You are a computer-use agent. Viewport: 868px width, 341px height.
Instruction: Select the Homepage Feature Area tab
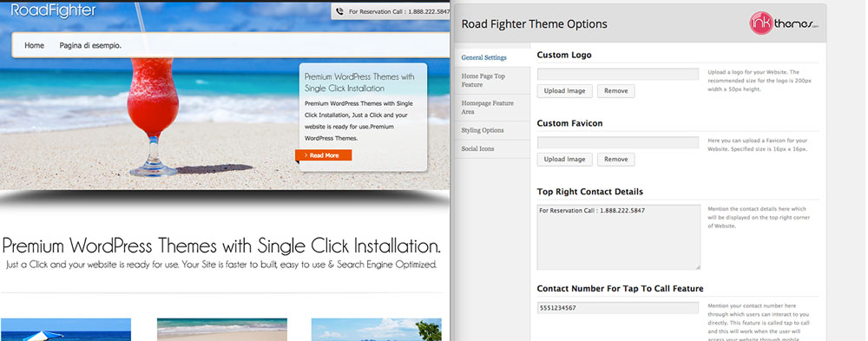pyautogui.click(x=491, y=108)
